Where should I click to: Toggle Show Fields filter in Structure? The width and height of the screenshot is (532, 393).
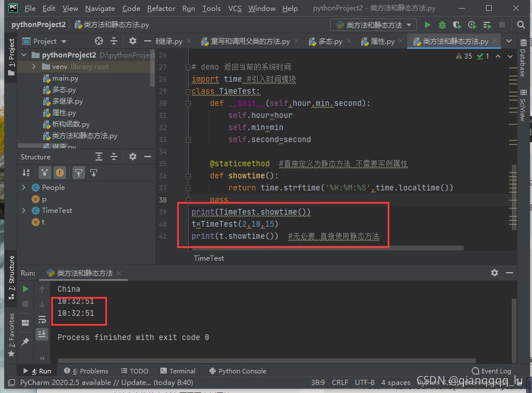(x=60, y=173)
